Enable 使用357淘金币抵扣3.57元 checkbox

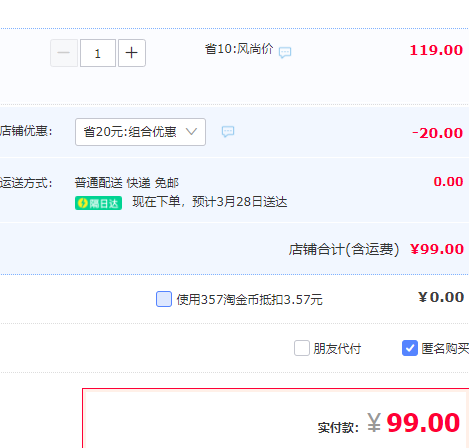coord(164,299)
